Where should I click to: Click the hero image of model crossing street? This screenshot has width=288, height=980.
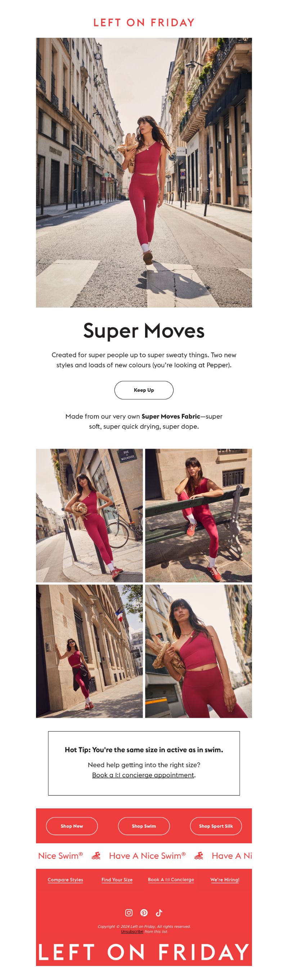[x=144, y=172]
